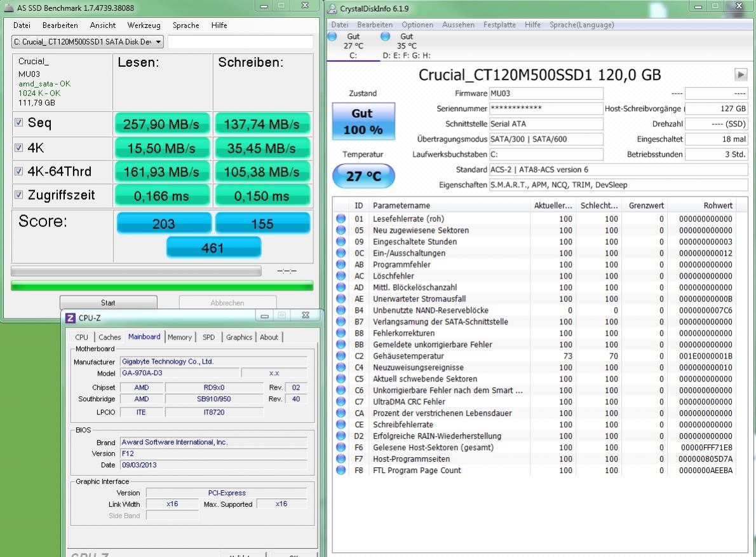Click the second Gut disk status icon at 35 °C

point(385,37)
